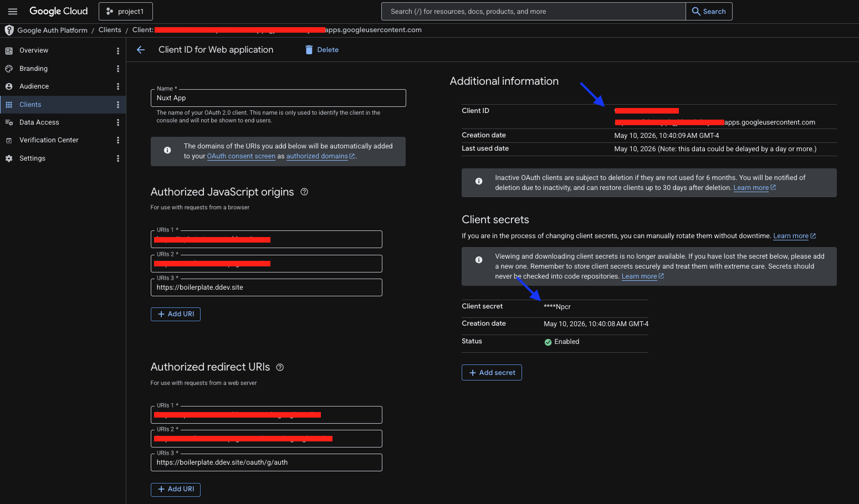Click the info icon in inactive clients notice
Screen dimensions: 859x504
pyautogui.click(x=479, y=181)
